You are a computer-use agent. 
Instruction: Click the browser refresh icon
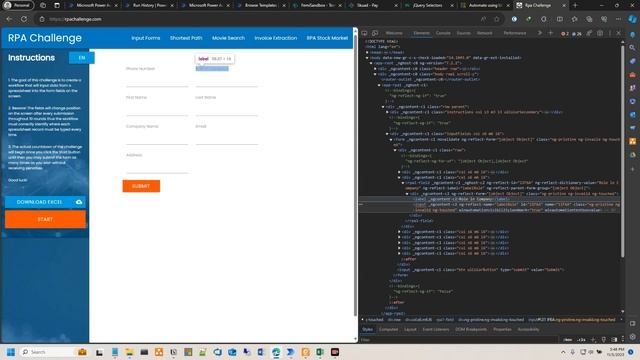(x=24, y=19)
